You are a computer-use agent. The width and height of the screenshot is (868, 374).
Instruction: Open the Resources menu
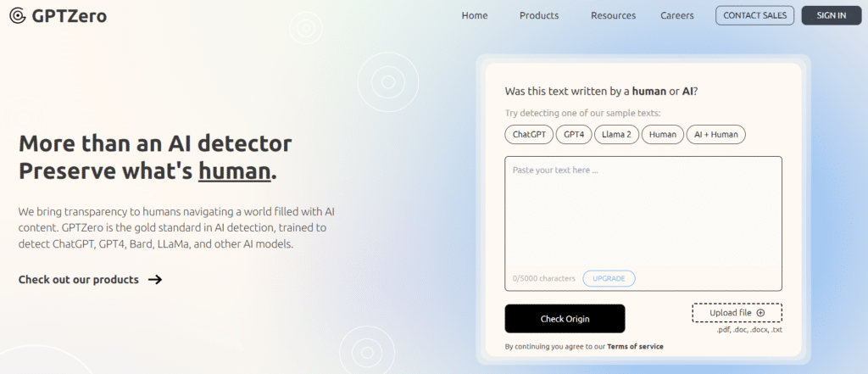point(613,15)
